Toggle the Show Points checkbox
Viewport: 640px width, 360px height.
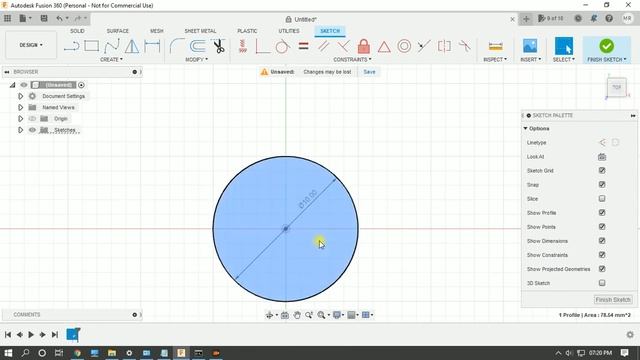[602, 227]
